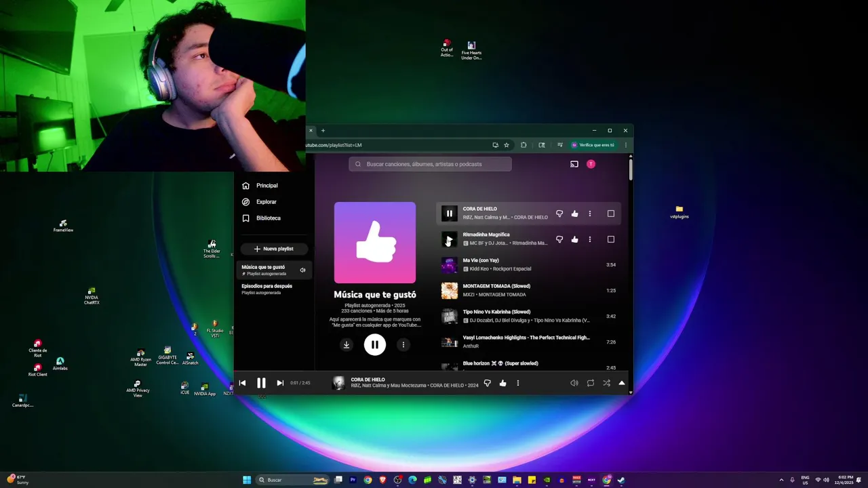Play Ritmadinha Magnífica from its thumbnail
Viewport: 868px width, 488px height.
tap(449, 239)
